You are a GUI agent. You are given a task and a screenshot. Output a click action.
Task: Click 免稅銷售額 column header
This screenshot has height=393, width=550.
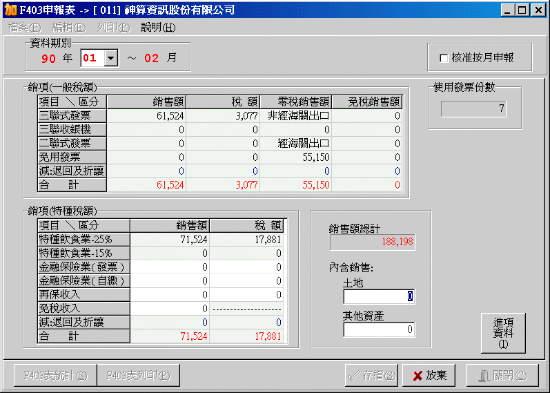pyautogui.click(x=367, y=102)
